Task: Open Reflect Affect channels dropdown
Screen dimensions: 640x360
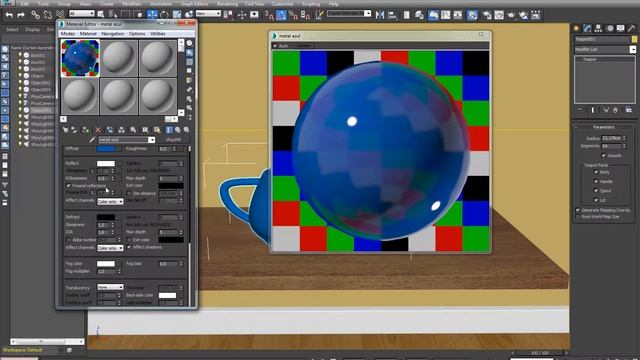Action: click(110, 202)
